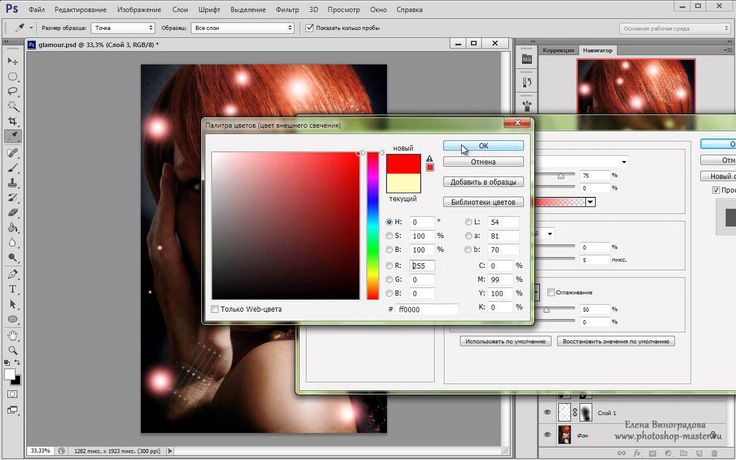Screen dimensions: 736x460
Task: Select the Zoom tool
Action: [13, 351]
